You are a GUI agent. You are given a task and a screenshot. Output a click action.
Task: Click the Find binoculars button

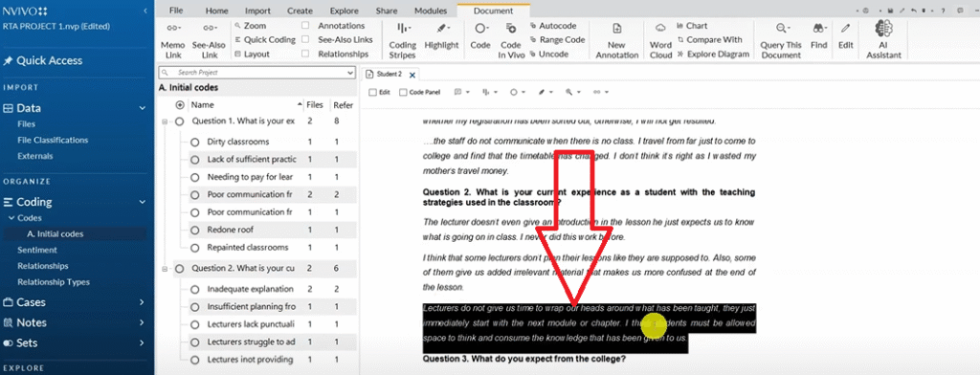coord(819,37)
